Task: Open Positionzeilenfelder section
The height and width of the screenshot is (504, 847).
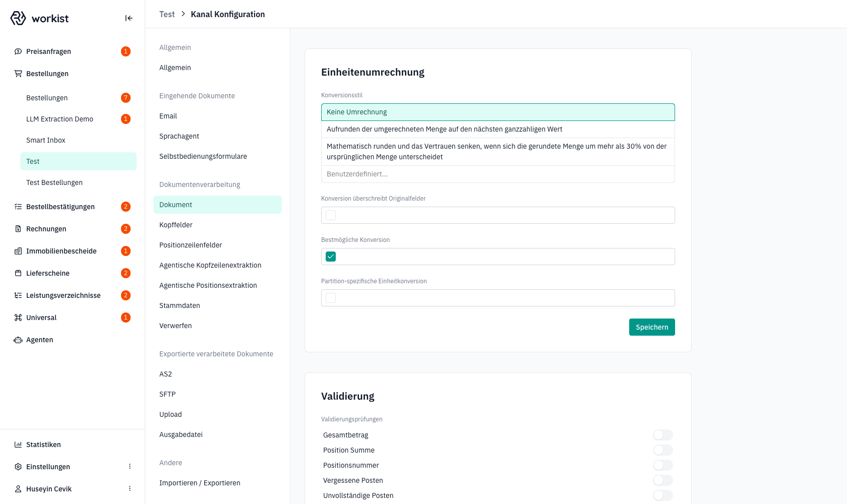Action: coord(217,245)
